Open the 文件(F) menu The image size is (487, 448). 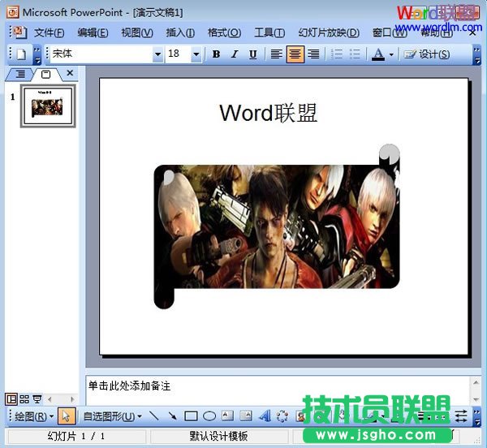click(49, 32)
